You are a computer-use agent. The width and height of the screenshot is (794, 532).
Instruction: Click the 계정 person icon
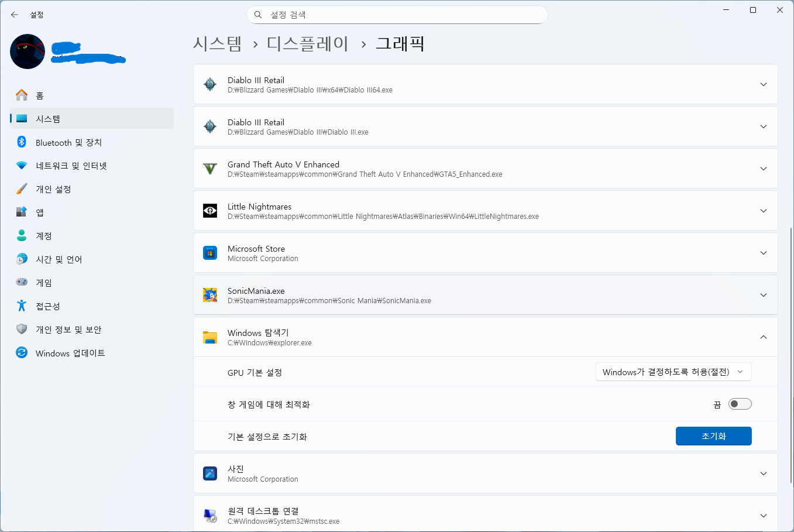[22, 235]
